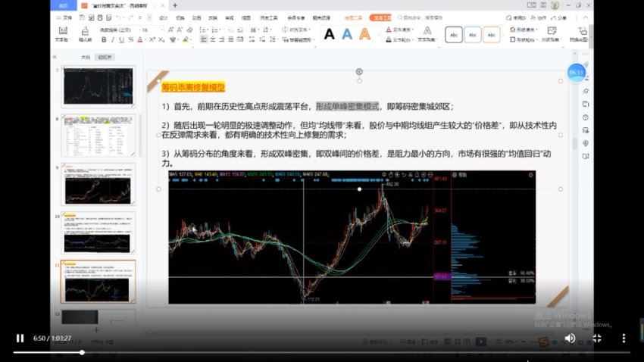
Task: Click the share button
Action: coord(558,17)
